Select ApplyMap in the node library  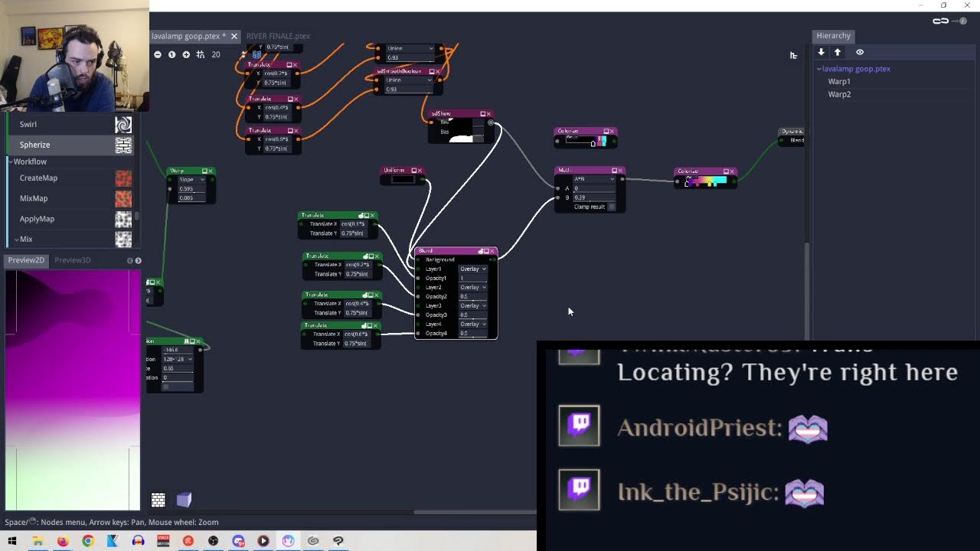[37, 219]
